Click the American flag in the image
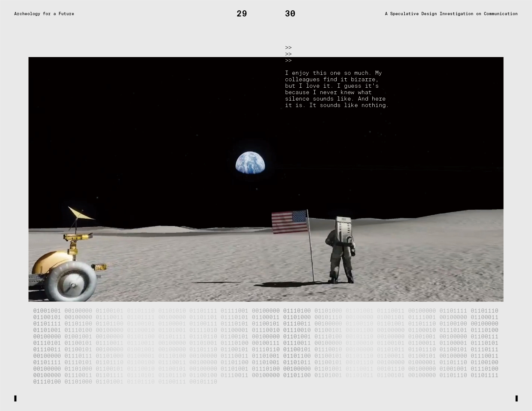 (x=290, y=222)
